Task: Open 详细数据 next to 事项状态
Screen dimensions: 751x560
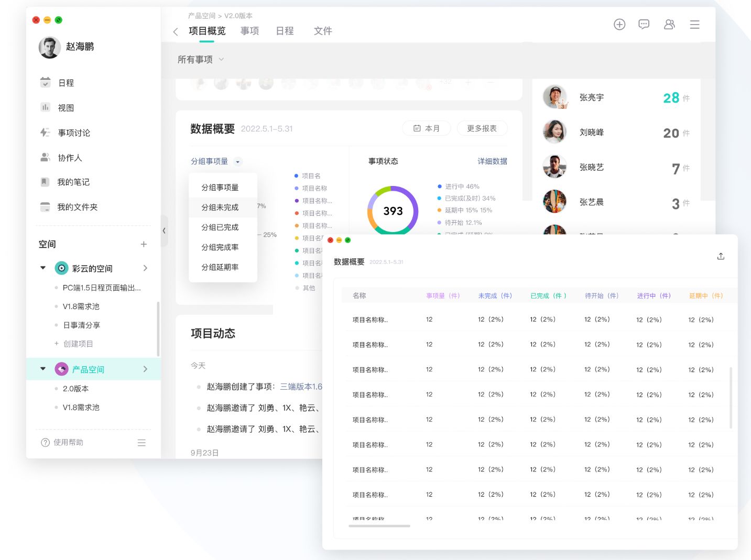Action: [492, 161]
